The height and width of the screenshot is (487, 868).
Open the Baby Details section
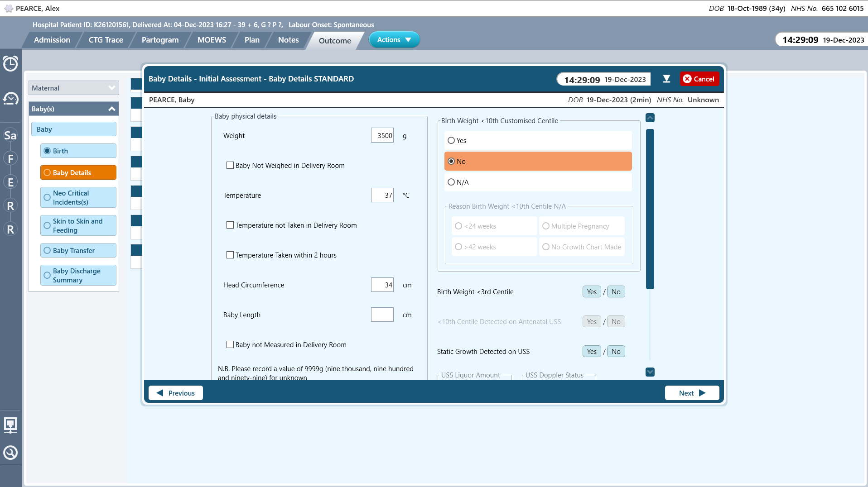click(x=78, y=172)
